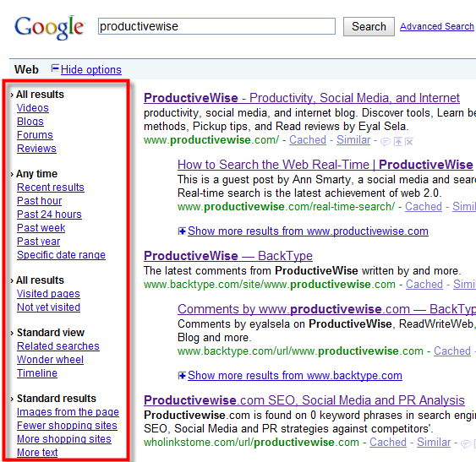Click in the search box containing productivewise
This screenshot has width=476, height=462.
click(216, 26)
